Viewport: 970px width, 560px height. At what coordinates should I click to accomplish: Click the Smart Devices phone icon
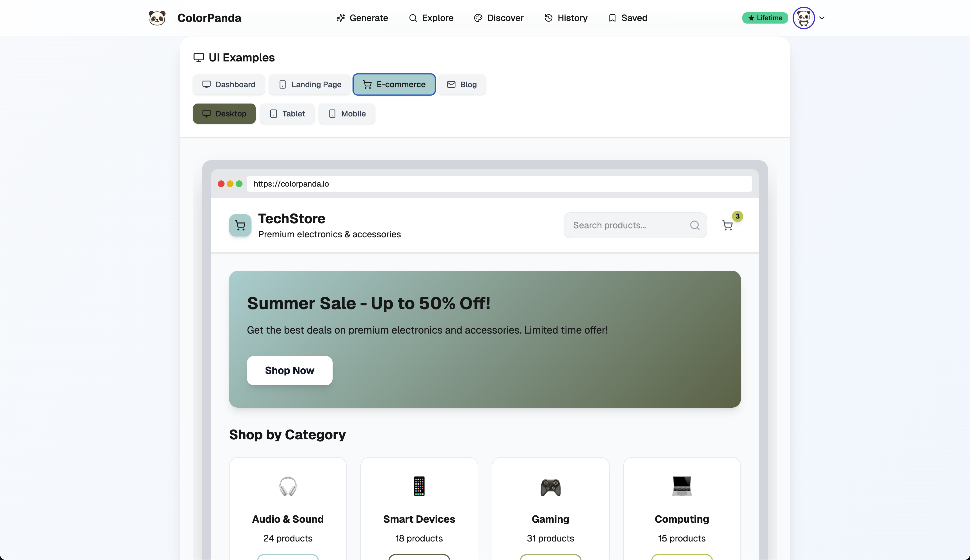click(419, 486)
